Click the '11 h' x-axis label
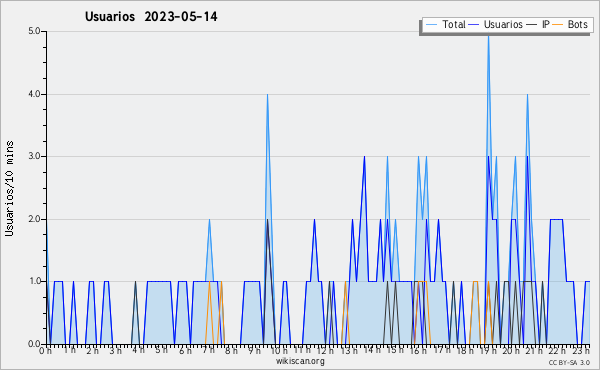 (302, 350)
